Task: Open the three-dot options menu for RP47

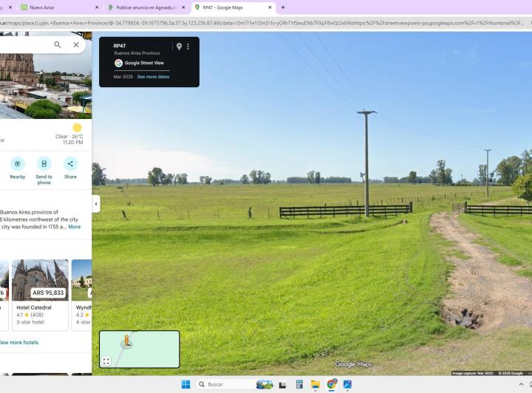Action: pyautogui.click(x=188, y=47)
